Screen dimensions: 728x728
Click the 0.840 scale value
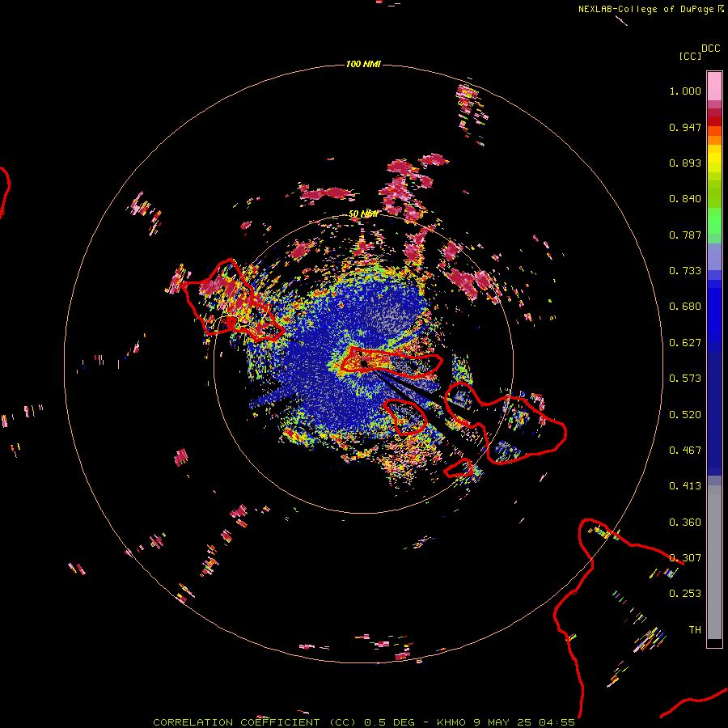[685, 199]
